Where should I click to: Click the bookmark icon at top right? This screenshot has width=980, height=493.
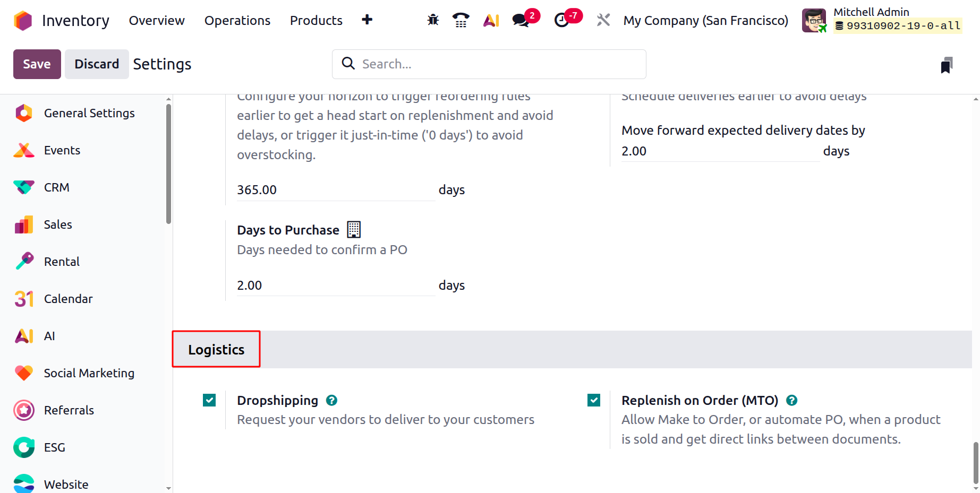pos(946,65)
